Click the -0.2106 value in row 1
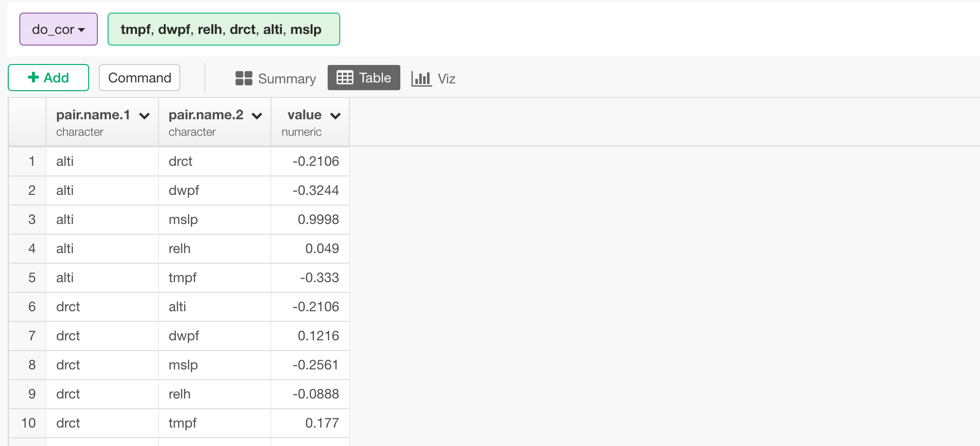Screen dimensions: 980x446 (315, 161)
